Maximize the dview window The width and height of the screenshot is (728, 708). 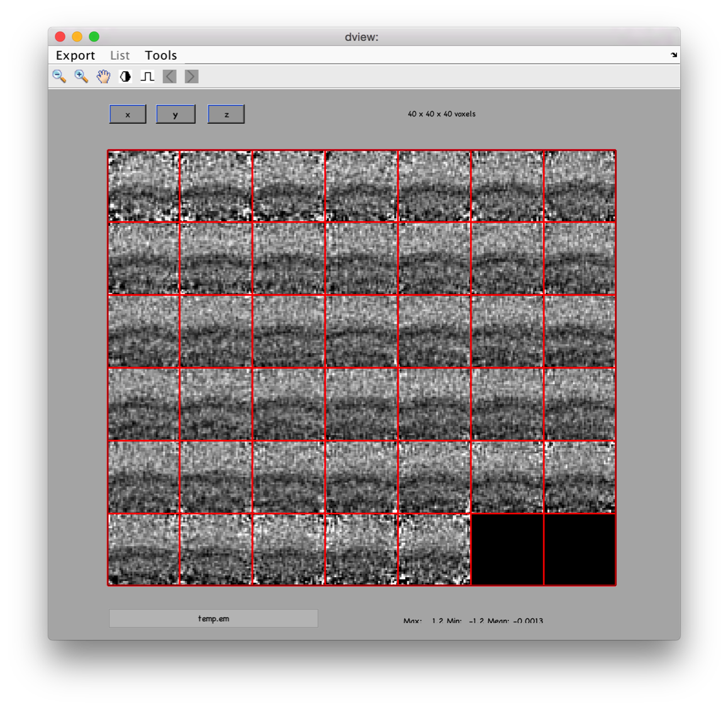(x=94, y=37)
